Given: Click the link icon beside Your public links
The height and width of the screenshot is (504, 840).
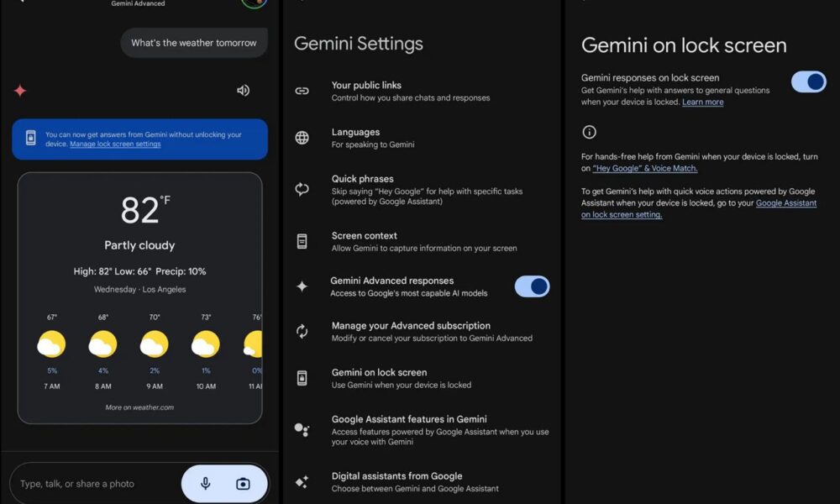Looking at the screenshot, I should pos(302,91).
